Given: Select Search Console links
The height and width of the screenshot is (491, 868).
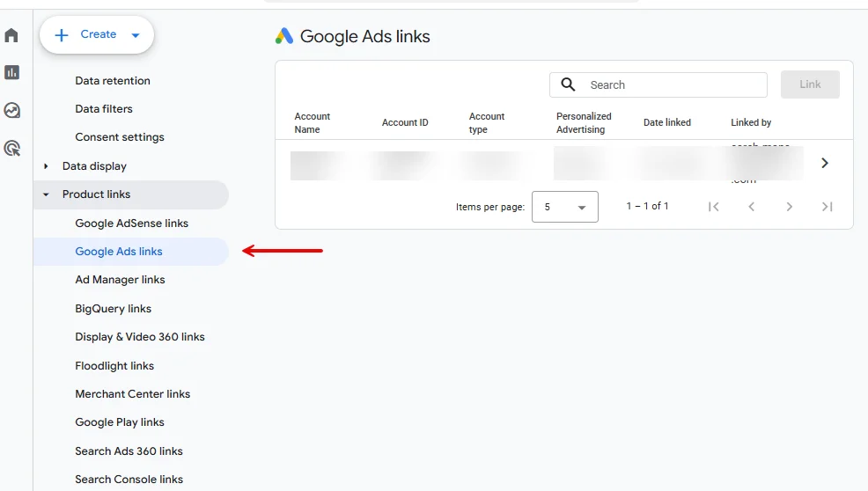Looking at the screenshot, I should click(129, 479).
